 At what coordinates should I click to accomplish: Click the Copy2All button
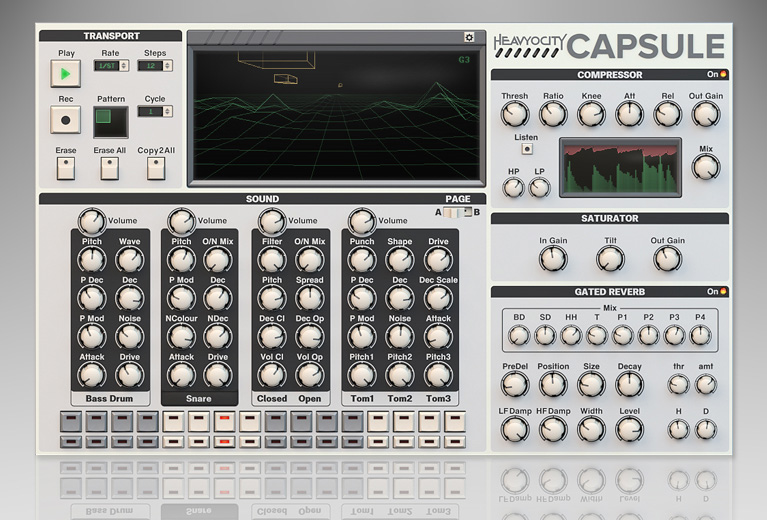(156, 169)
